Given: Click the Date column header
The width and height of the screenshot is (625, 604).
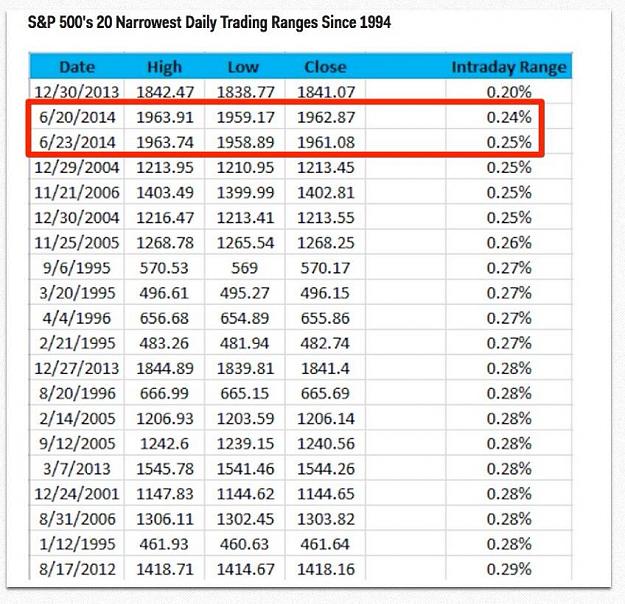Looking at the screenshot, I should (x=77, y=67).
